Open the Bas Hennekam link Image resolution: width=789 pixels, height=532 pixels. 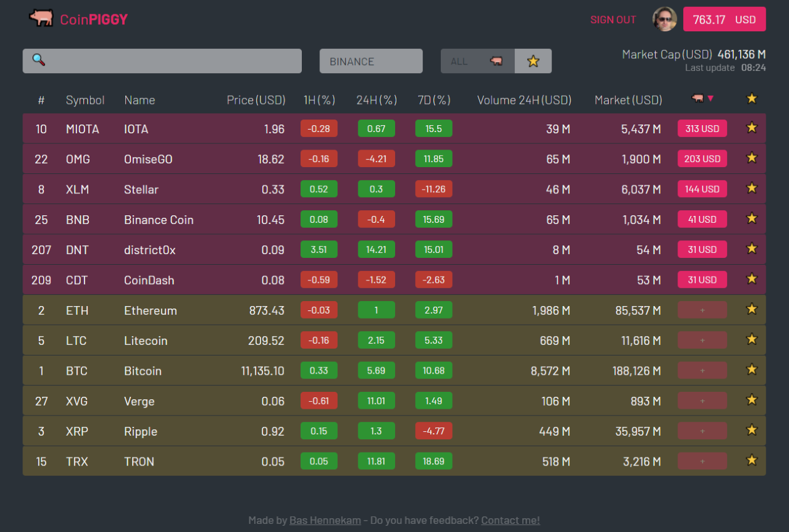(x=325, y=520)
